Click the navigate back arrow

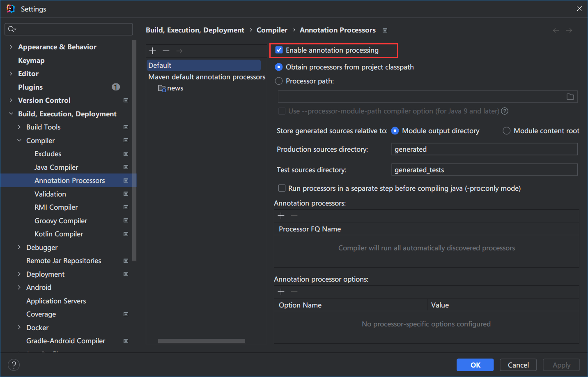(x=556, y=30)
